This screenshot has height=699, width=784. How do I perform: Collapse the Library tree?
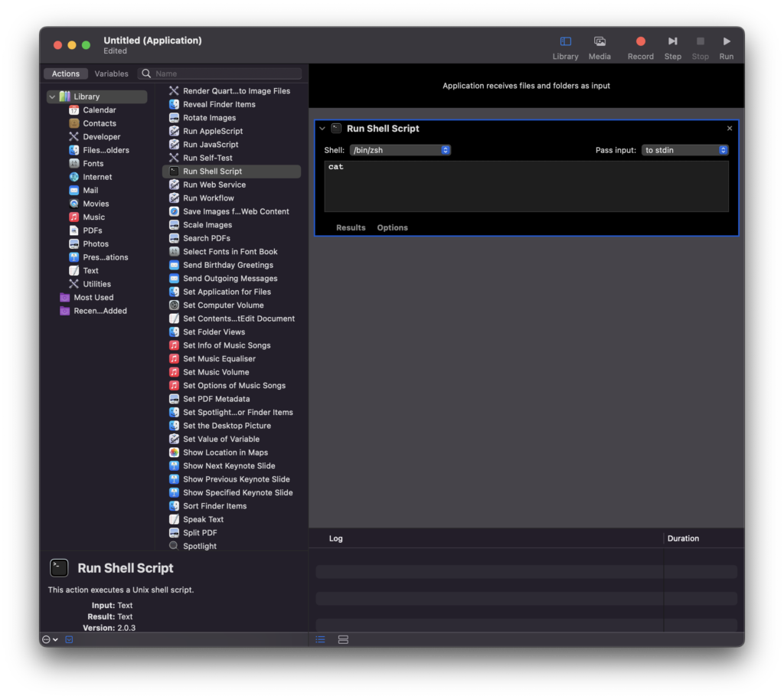[x=52, y=96]
